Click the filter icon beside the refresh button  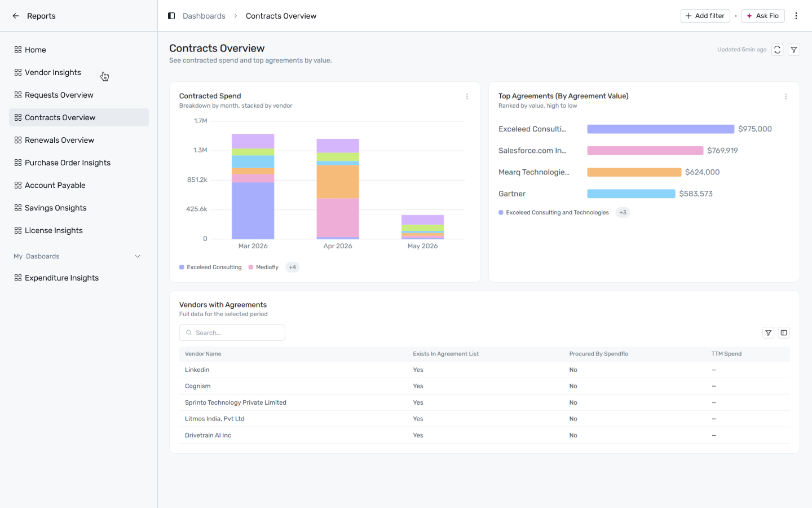794,50
